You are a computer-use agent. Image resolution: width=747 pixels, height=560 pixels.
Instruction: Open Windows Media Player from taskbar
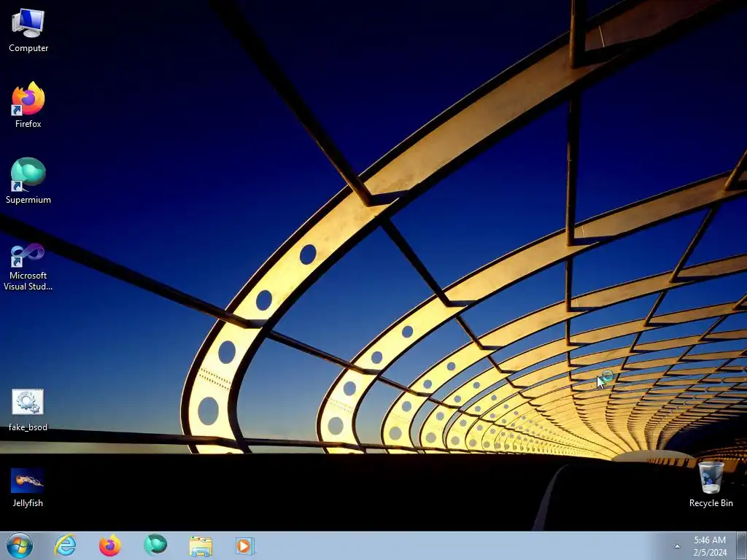pos(245,545)
